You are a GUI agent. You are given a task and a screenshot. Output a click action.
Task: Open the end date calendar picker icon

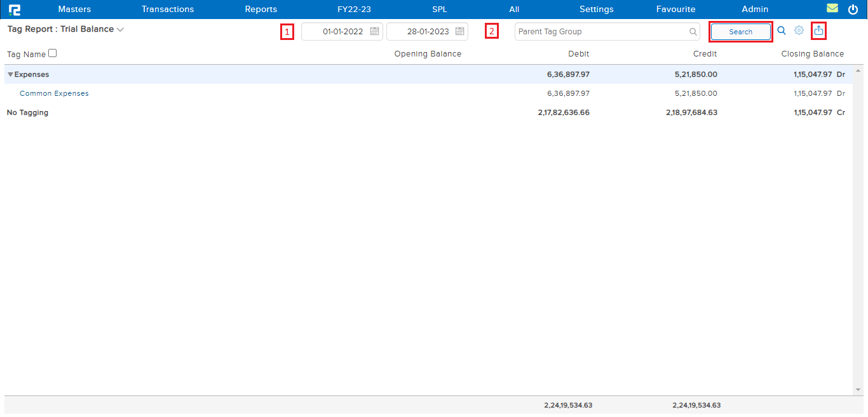460,32
